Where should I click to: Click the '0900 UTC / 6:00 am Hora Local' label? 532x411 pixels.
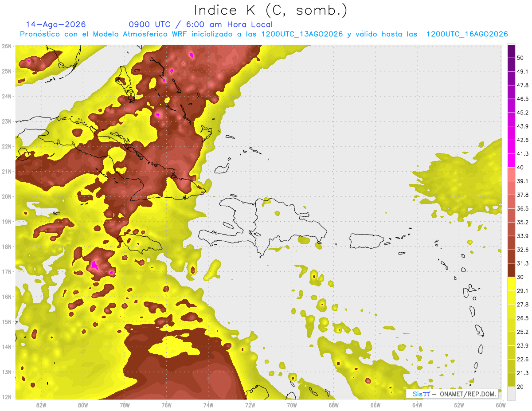200,24
